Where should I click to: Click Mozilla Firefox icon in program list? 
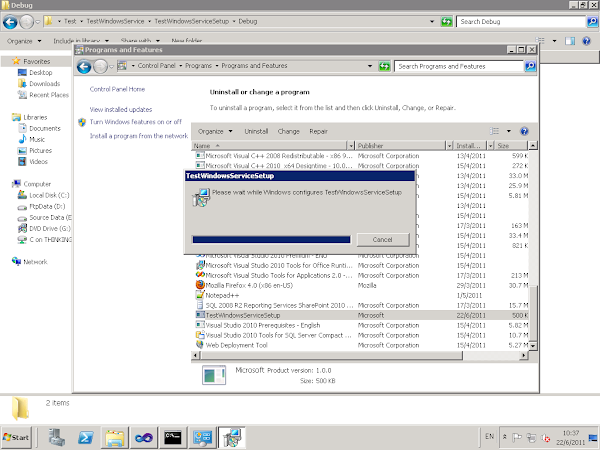point(200,285)
